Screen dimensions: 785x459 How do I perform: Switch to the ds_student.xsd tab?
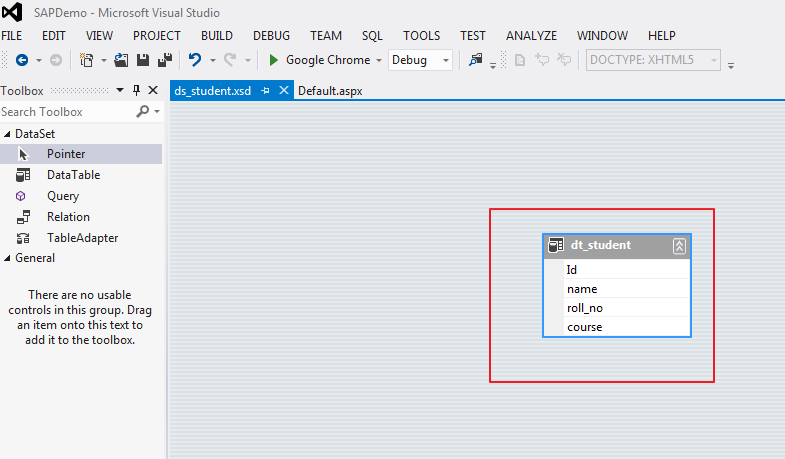point(213,91)
